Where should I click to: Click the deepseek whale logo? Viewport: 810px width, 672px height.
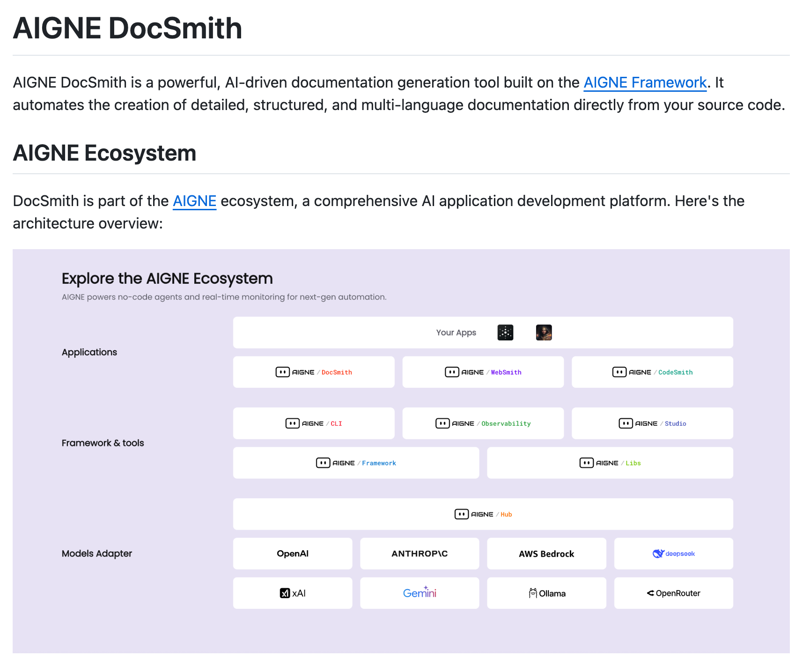658,554
